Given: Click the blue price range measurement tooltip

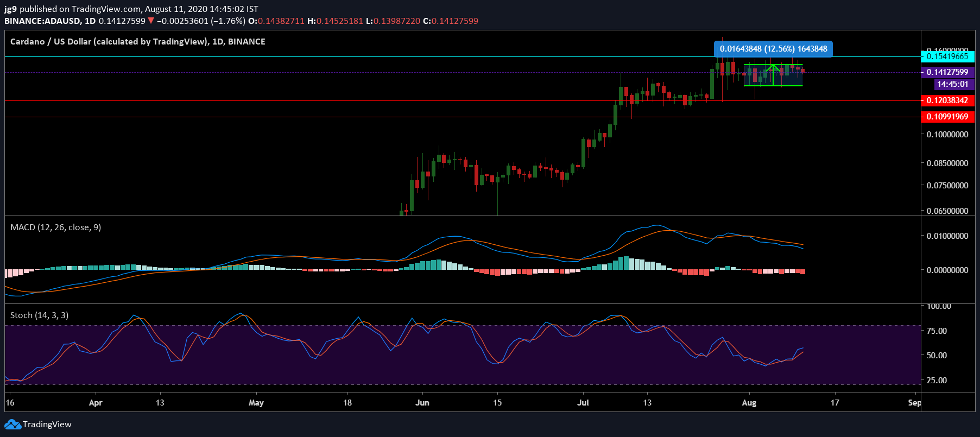Looking at the screenshot, I should [x=773, y=49].
